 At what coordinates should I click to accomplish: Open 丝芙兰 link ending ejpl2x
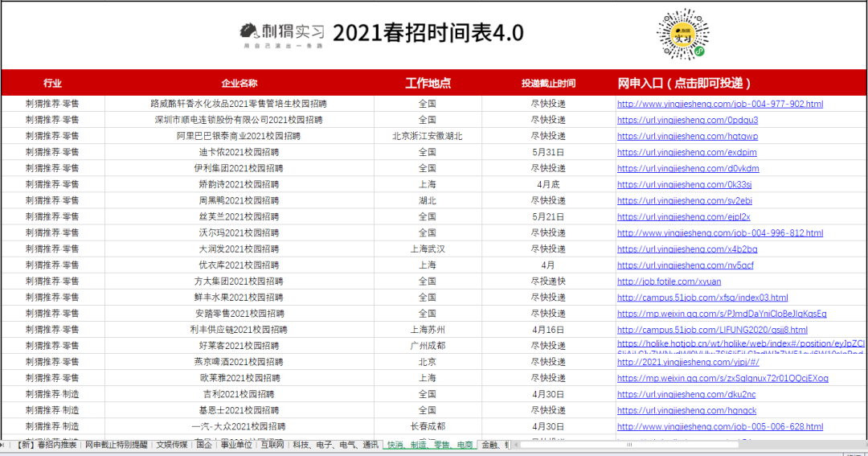point(684,216)
